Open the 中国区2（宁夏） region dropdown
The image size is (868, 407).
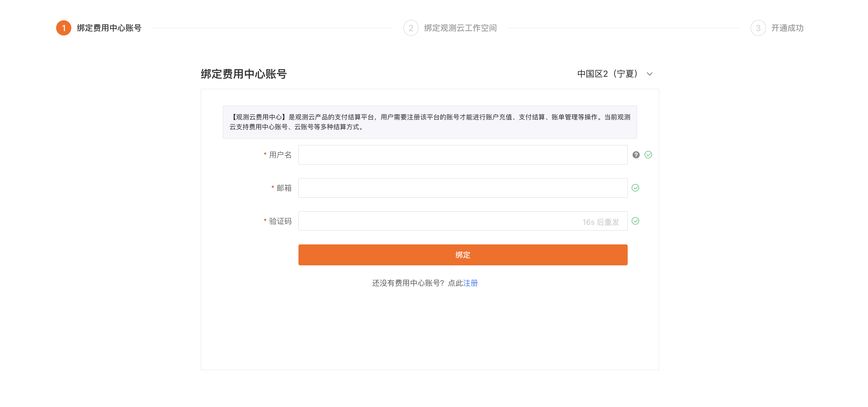click(615, 74)
